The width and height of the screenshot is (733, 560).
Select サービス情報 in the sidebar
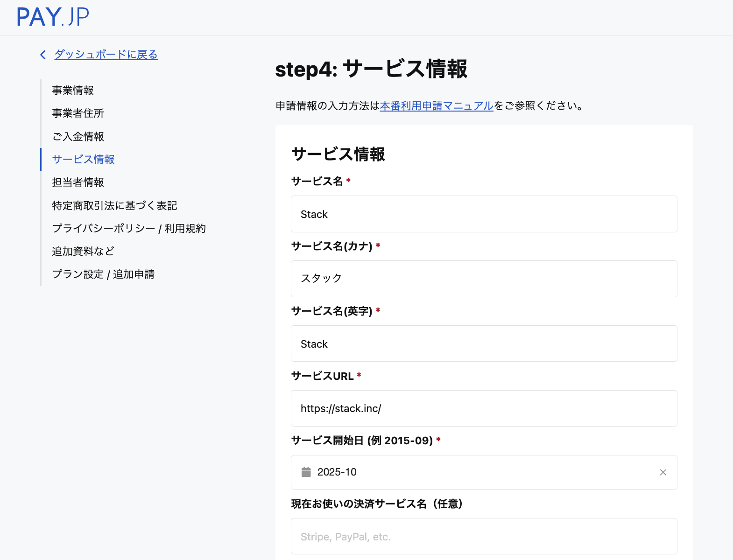coord(83,160)
